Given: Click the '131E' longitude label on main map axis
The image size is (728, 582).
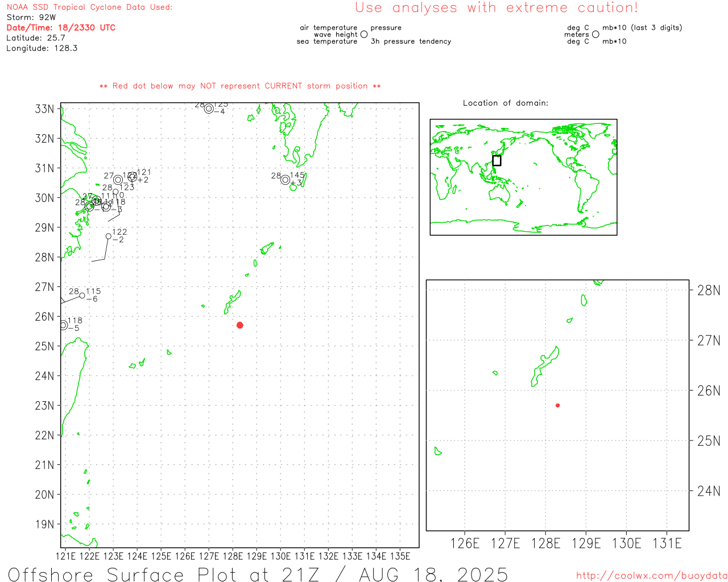Looking at the screenshot, I should pos(304,555).
